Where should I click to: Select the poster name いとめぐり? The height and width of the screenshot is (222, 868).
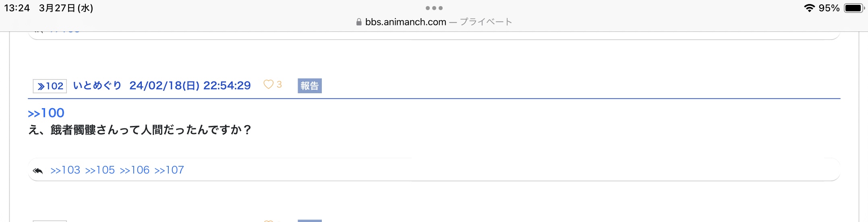(x=97, y=86)
